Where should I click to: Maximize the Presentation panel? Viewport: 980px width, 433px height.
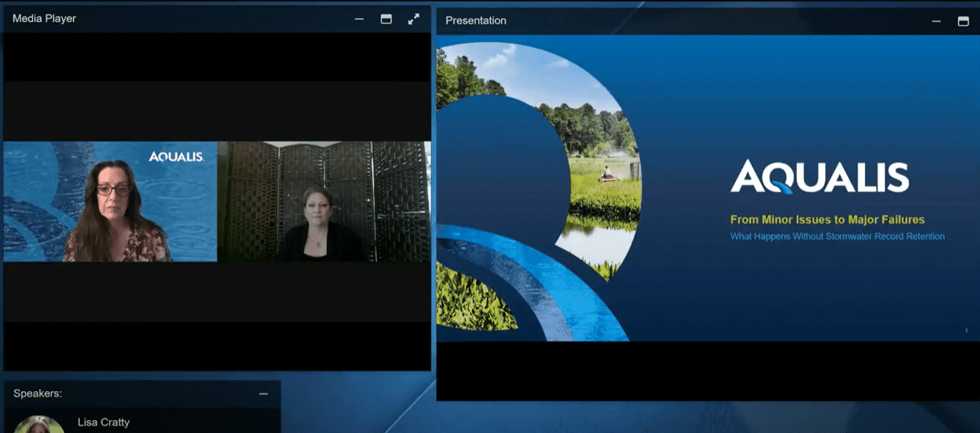click(x=962, y=21)
